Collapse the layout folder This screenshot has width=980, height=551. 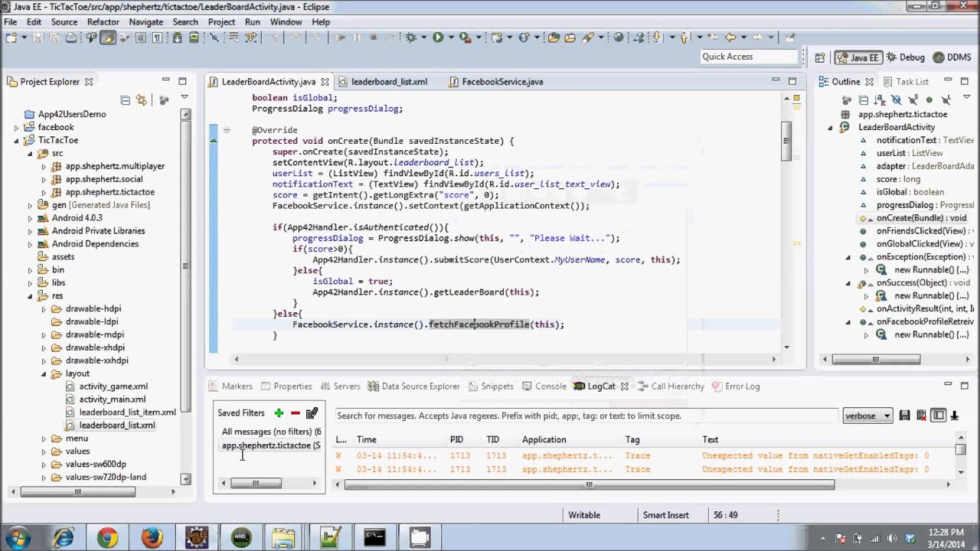click(44, 374)
